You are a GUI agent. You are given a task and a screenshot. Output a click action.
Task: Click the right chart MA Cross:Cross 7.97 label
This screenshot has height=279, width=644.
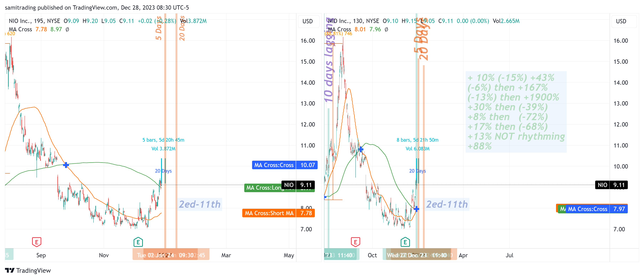[x=596, y=209]
